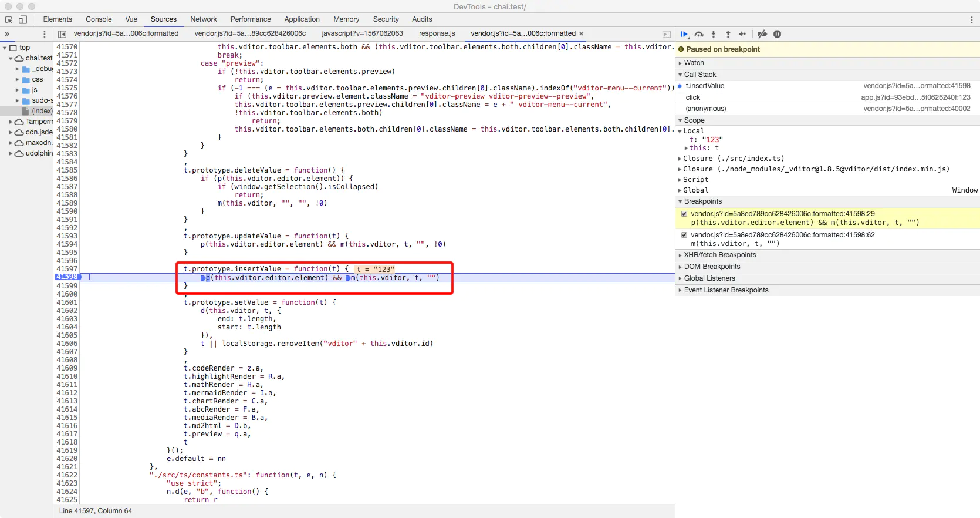Expand Event Listener Breakpoints section
The image size is (980, 518).
(725, 290)
